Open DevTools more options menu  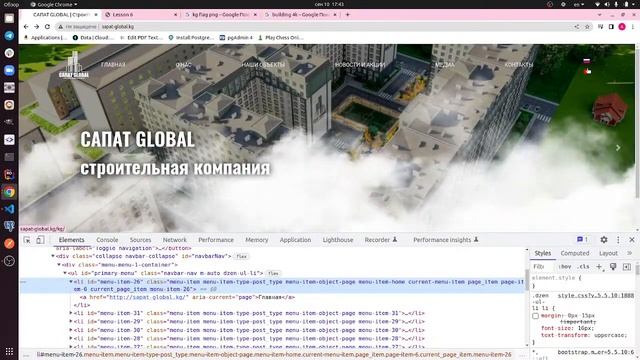tap(618, 240)
